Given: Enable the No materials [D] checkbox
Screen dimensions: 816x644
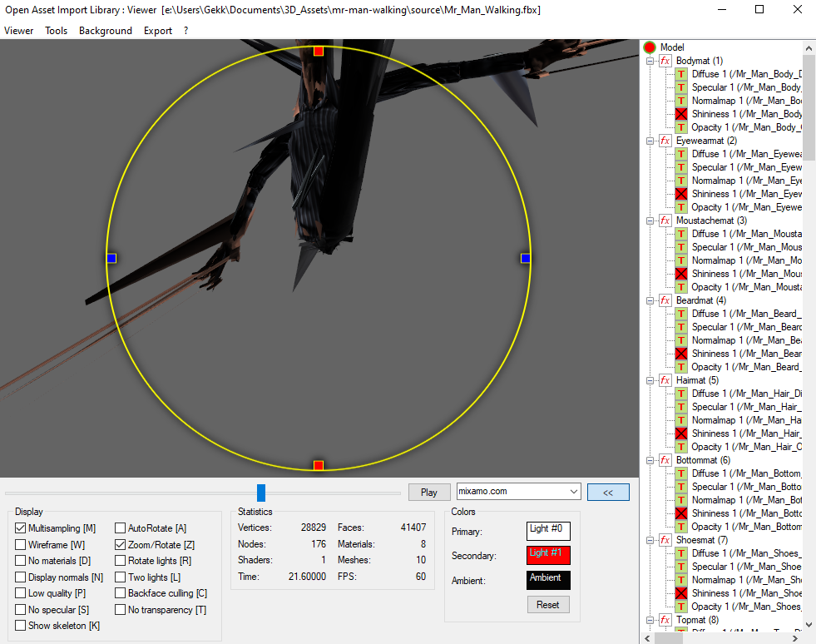Looking at the screenshot, I should click(x=20, y=561).
